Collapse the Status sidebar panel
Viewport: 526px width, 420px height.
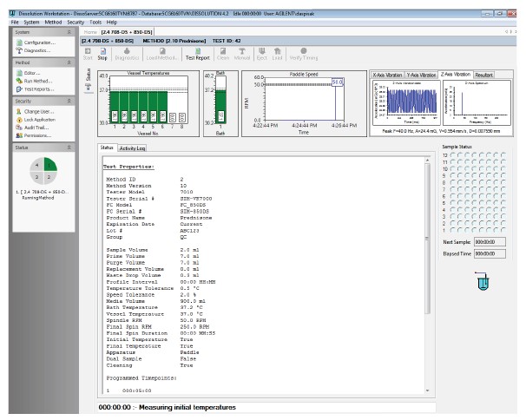pyautogui.click(x=69, y=148)
